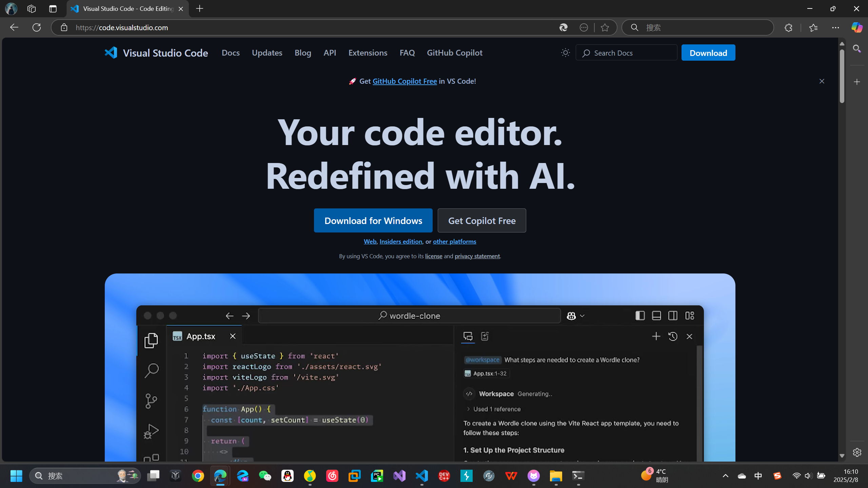This screenshot has height=488, width=868.
Task: Toggle the light/dark theme sun icon
Action: pyautogui.click(x=565, y=53)
